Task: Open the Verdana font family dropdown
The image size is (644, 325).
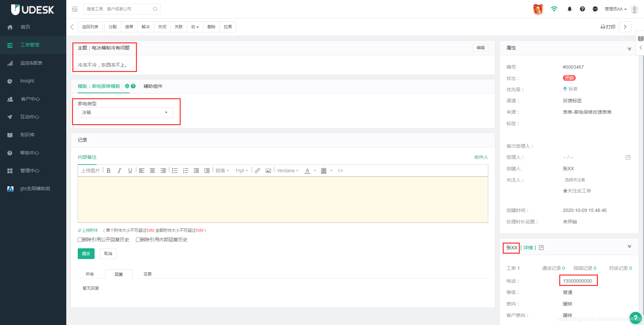Action: [288, 171]
